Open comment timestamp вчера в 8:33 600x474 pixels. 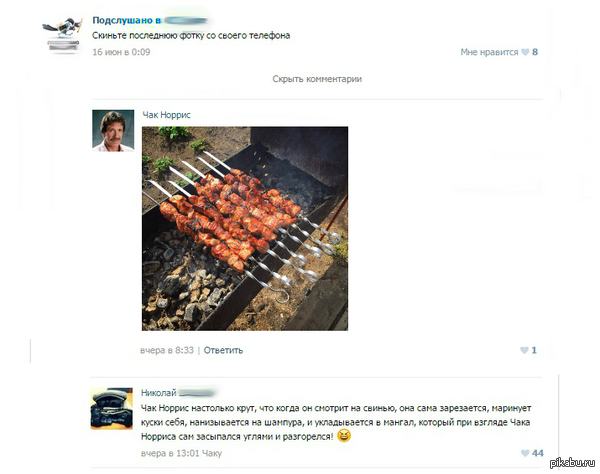pyautogui.click(x=167, y=350)
